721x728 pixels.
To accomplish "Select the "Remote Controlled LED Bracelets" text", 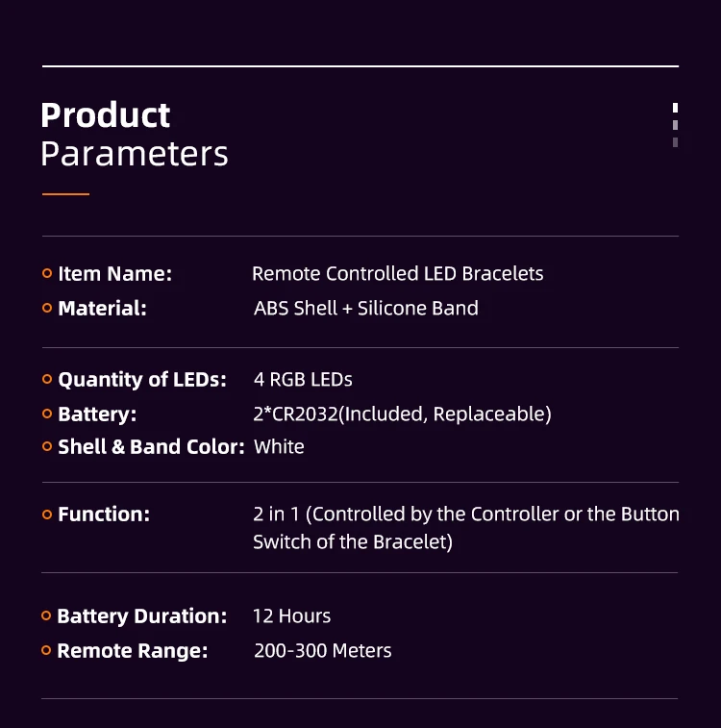I will 397,274.
